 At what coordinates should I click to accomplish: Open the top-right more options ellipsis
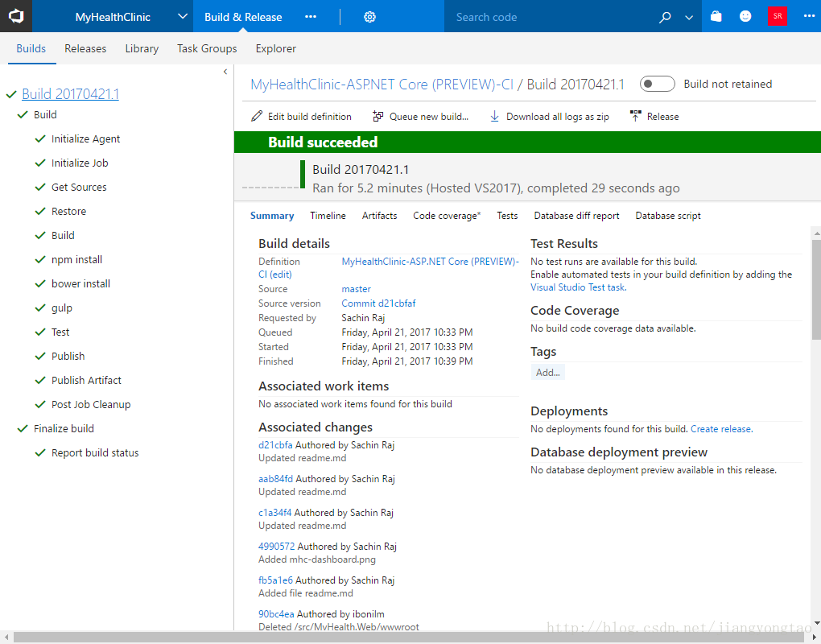coord(809,16)
